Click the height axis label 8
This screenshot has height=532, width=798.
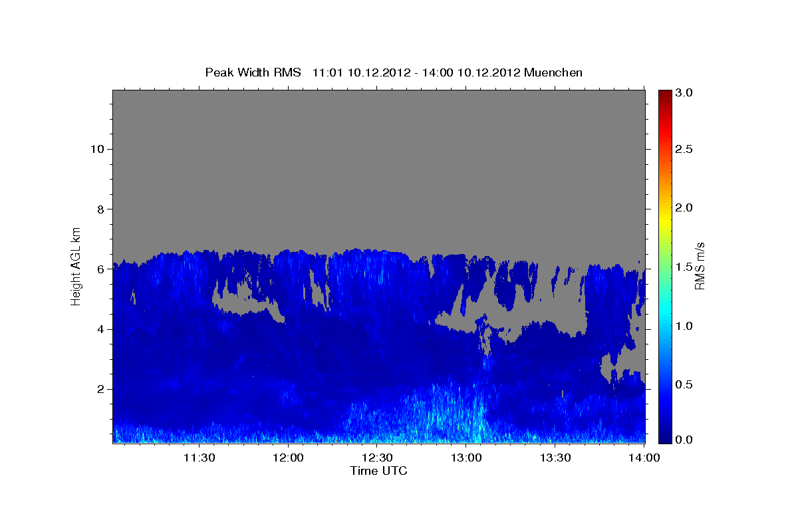click(x=99, y=209)
